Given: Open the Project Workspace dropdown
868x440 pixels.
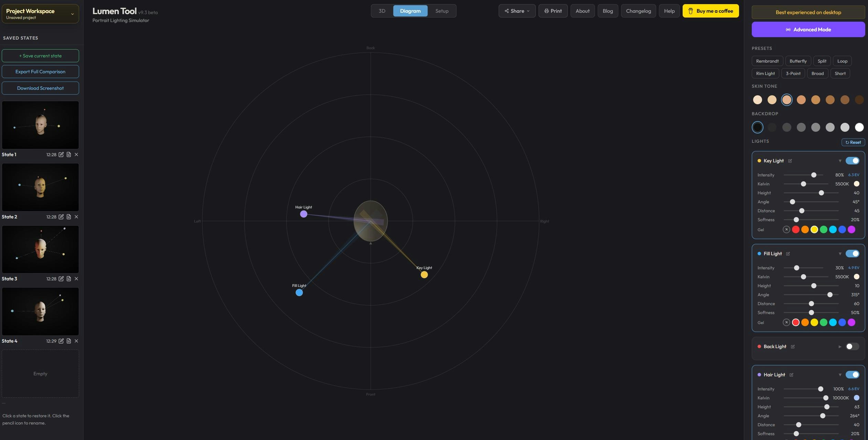Looking at the screenshot, I should coord(72,14).
